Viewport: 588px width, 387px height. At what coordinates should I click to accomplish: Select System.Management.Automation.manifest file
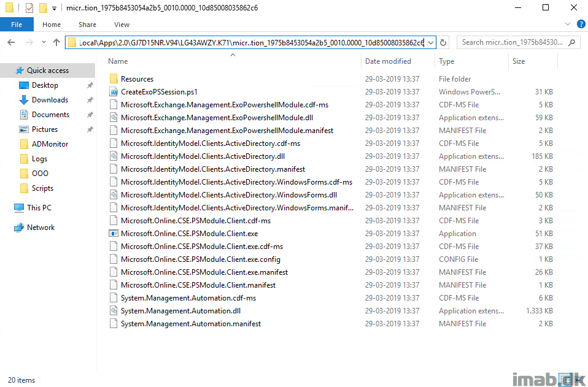point(191,323)
